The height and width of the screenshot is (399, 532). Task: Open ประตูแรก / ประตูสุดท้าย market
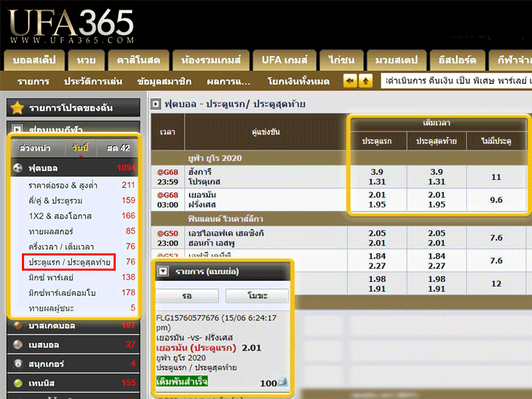pyautogui.click(x=69, y=262)
